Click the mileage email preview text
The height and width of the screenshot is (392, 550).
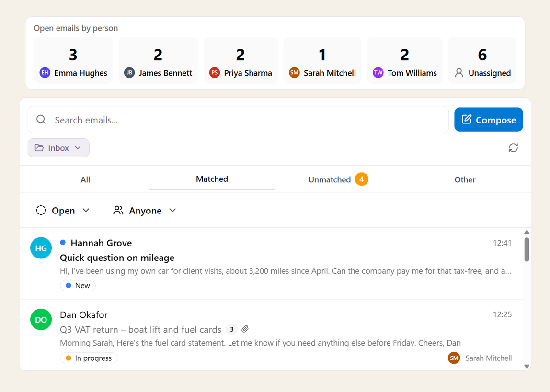[286, 271]
